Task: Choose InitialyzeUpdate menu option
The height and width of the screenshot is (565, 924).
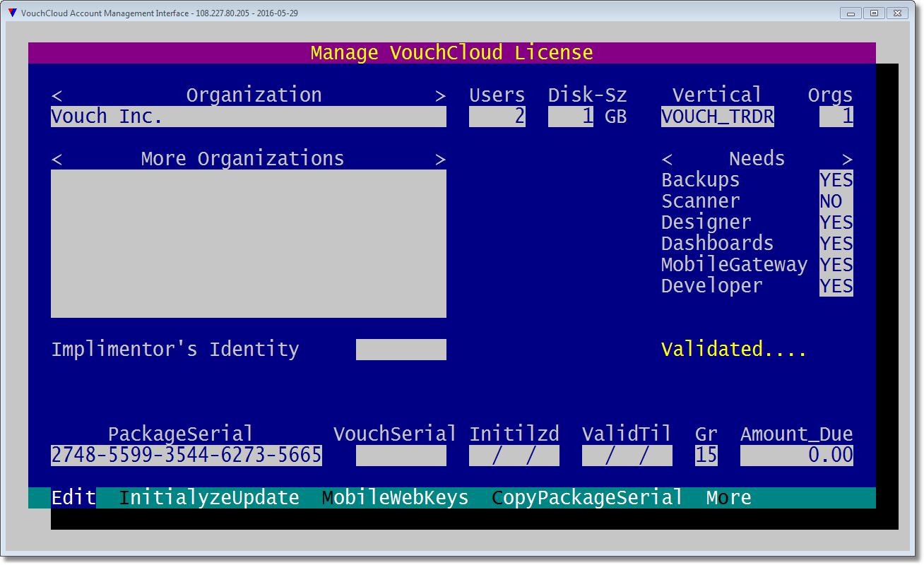Action: (x=209, y=498)
